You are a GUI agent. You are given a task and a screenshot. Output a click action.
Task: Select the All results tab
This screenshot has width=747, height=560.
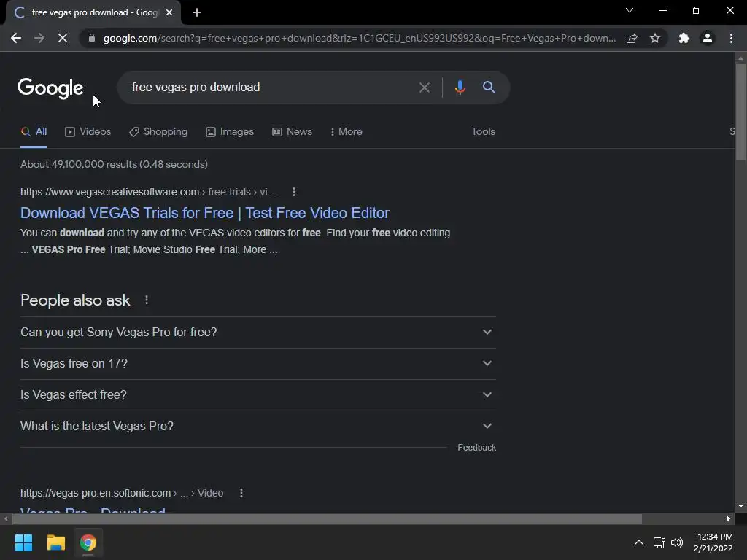[34, 132]
